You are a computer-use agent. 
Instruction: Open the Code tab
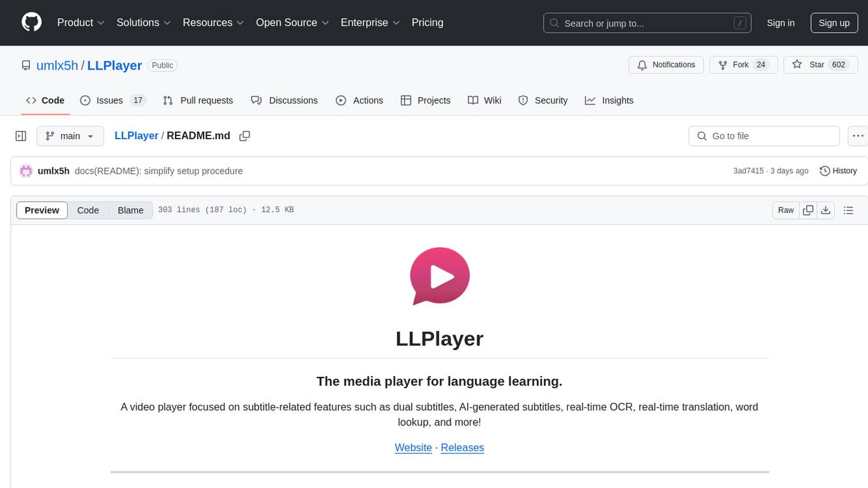coord(45,100)
